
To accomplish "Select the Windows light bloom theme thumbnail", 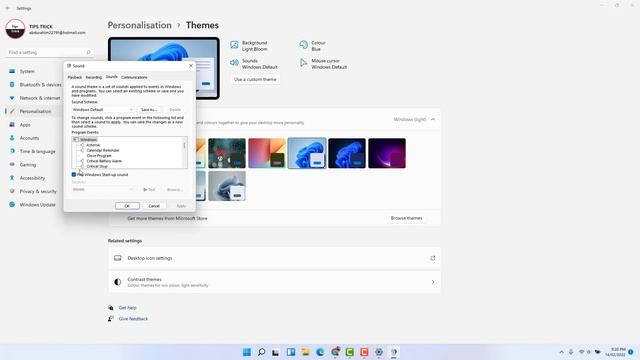I will tap(307, 153).
